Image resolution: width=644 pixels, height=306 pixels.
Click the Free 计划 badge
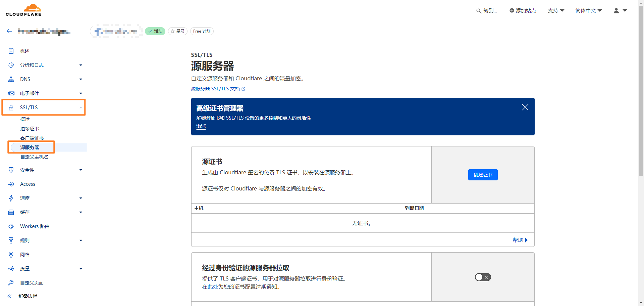click(202, 31)
